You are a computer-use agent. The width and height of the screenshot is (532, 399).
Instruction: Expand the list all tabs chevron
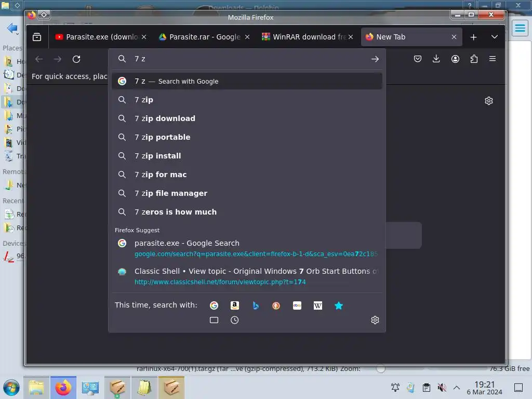coord(495,37)
